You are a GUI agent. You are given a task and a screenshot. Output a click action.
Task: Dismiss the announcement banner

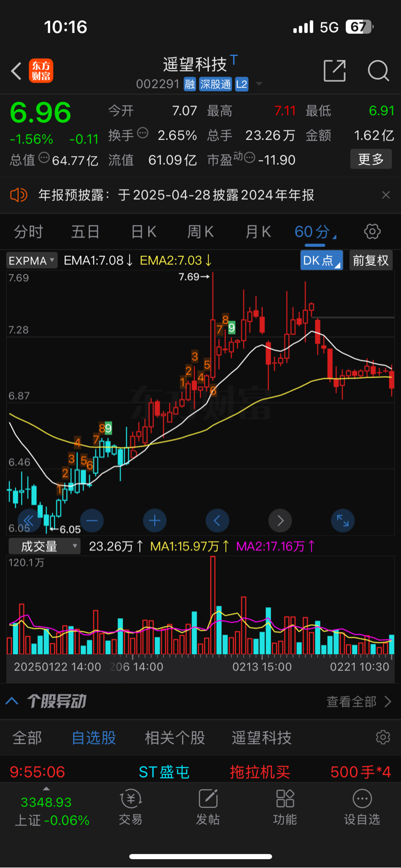pyautogui.click(x=386, y=195)
